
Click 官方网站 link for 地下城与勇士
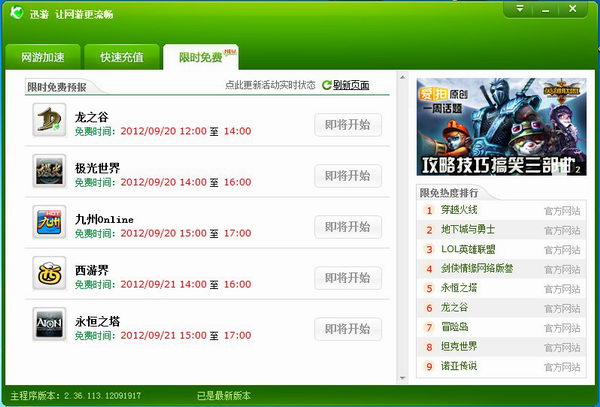click(562, 230)
